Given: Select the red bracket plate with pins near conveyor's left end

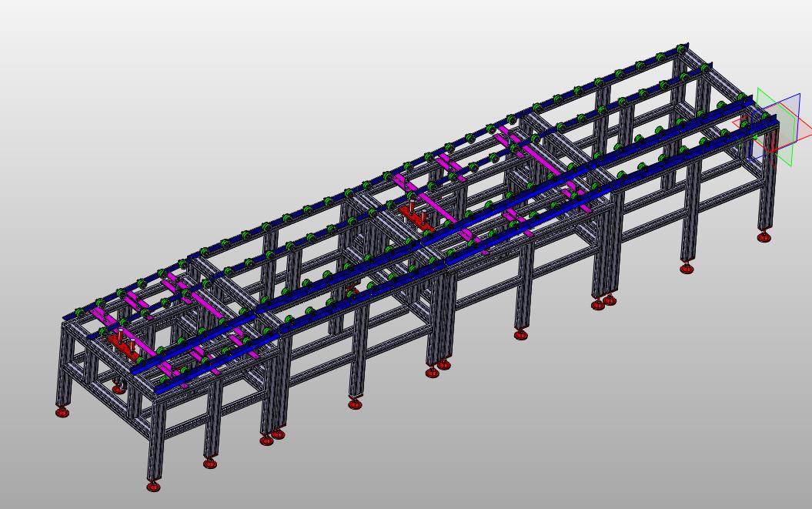Looking at the screenshot, I should [x=124, y=345].
